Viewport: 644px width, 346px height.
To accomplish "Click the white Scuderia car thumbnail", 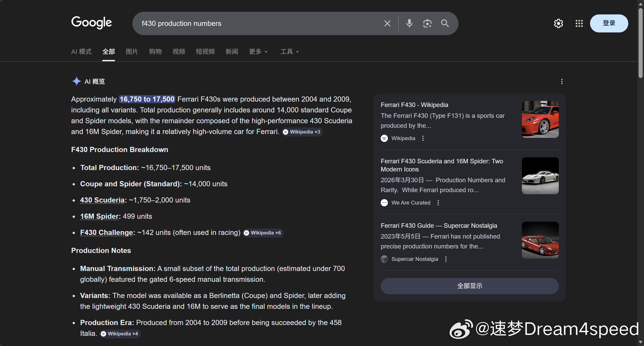I will pyautogui.click(x=540, y=176).
